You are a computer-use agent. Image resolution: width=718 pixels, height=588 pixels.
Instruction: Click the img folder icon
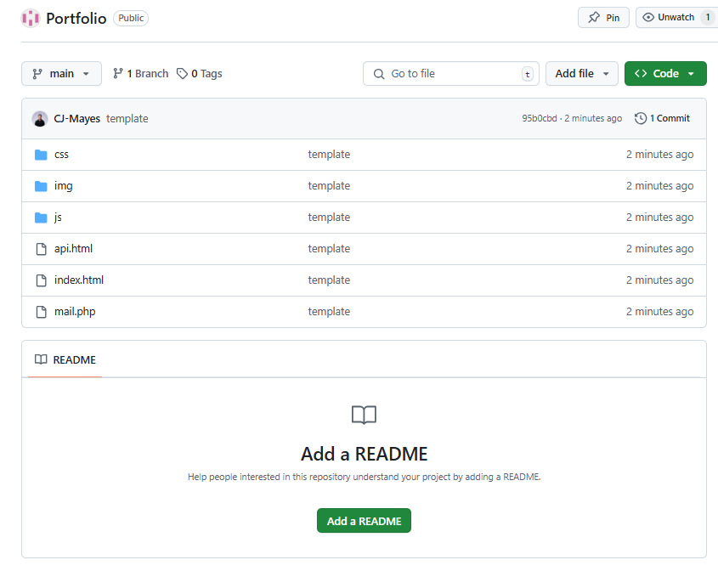point(41,186)
